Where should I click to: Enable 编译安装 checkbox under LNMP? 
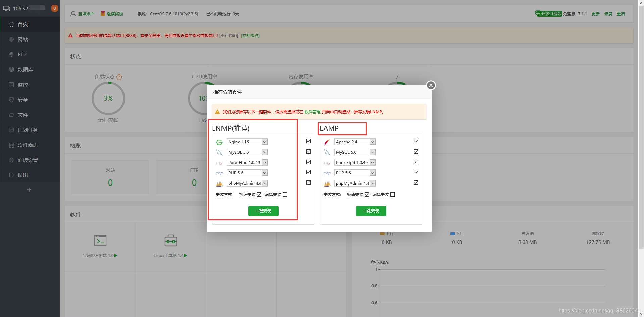pos(285,195)
